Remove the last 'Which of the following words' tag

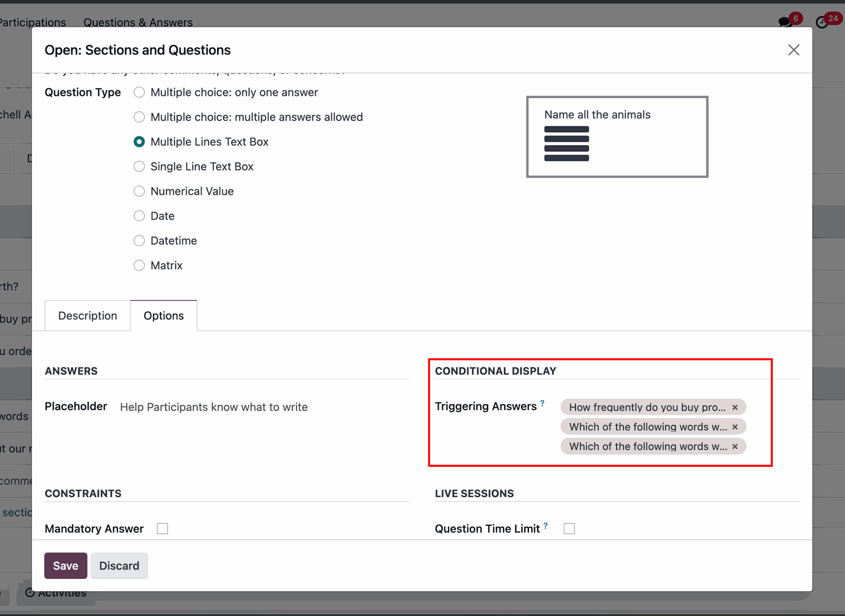[x=735, y=447]
